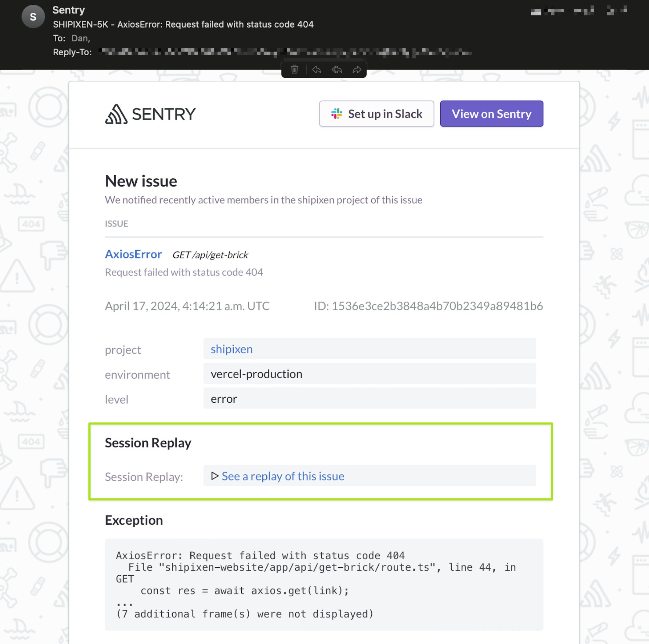
Task: Click the recipient name Dan
Action: coord(80,38)
